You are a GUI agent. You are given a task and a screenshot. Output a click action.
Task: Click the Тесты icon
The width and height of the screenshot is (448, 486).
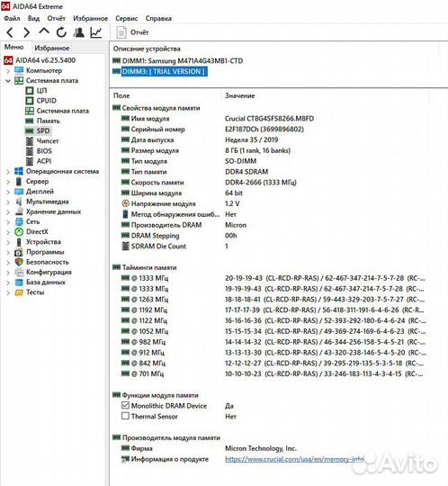19,292
